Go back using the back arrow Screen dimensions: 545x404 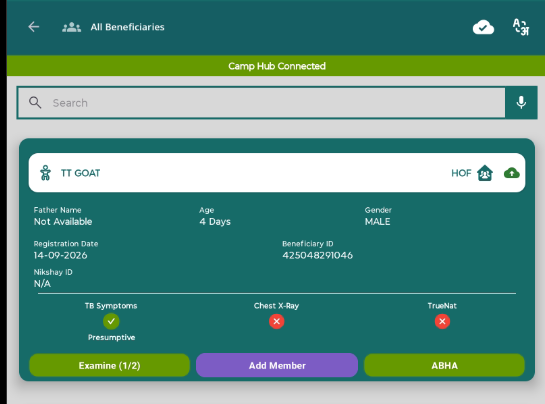tap(34, 27)
